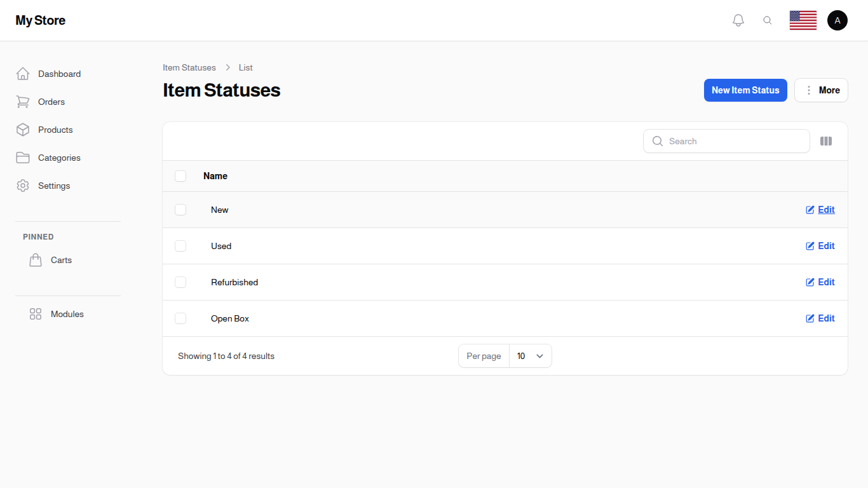Open the Dashboard section via its home icon
This screenshot has height=488, width=868.
pos(23,74)
